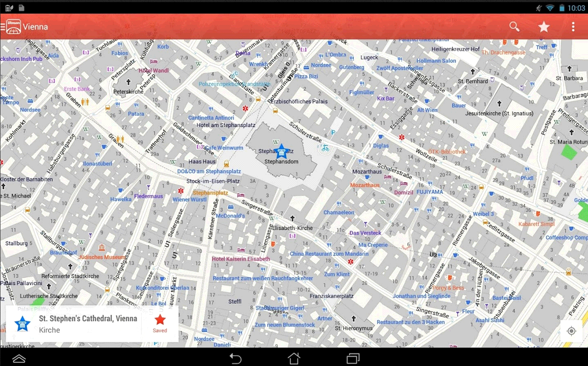Tap the Vienna title in top bar
The width and height of the screenshot is (588, 366).
click(36, 27)
